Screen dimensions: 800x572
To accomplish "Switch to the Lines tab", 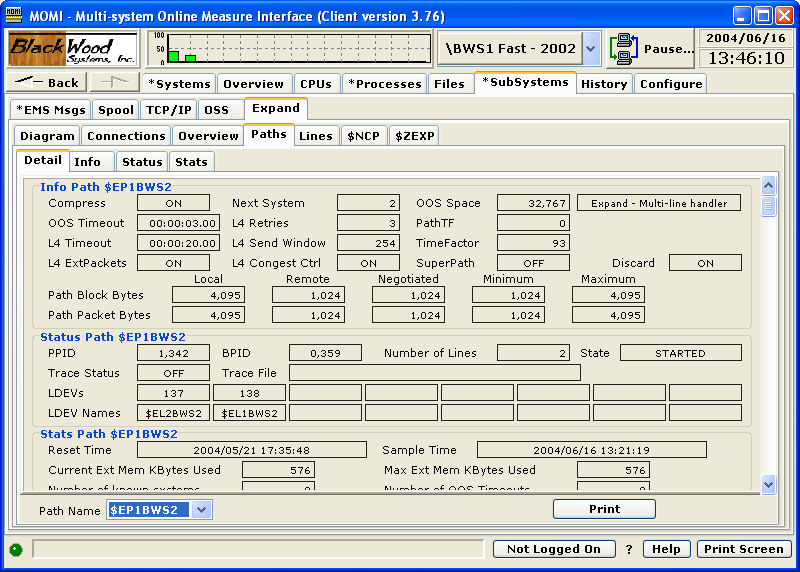I will point(315,136).
